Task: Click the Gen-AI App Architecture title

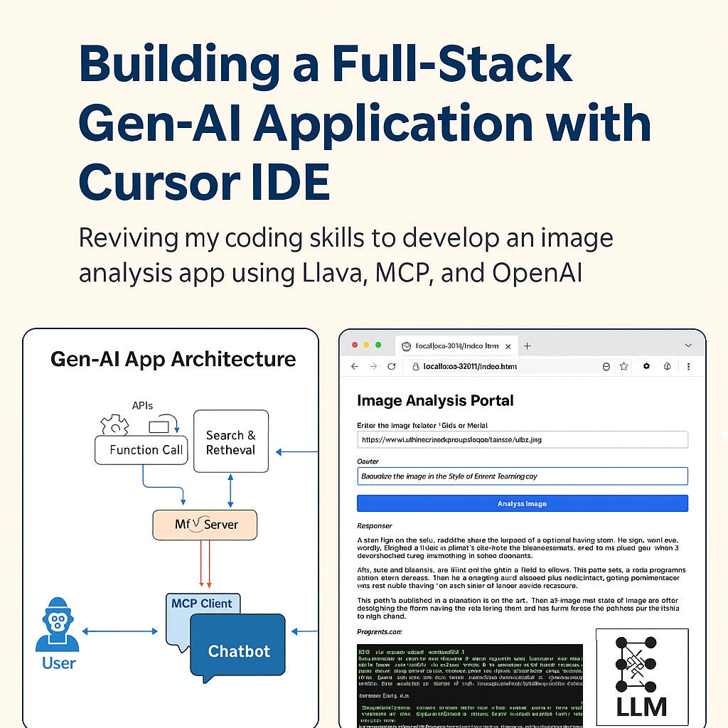Action: click(x=173, y=359)
